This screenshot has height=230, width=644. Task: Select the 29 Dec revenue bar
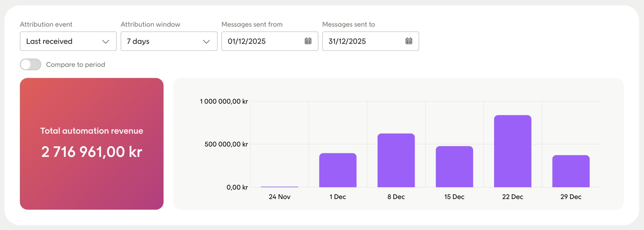pos(571,171)
